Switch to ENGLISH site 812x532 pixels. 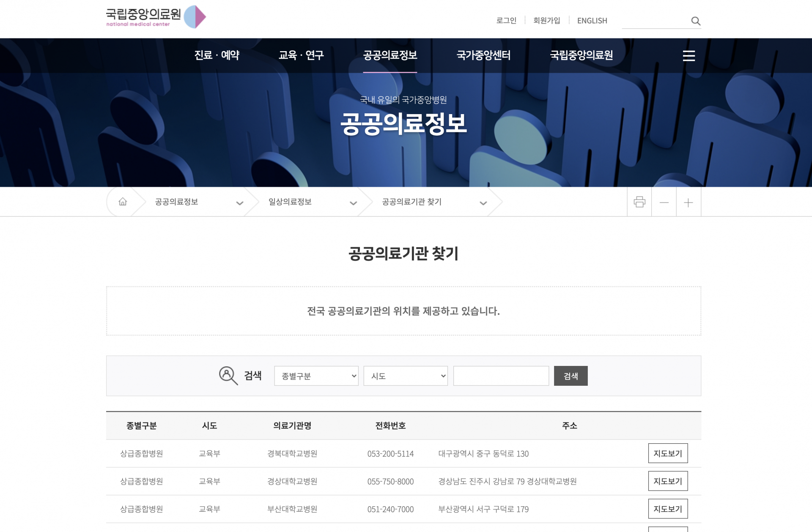(x=592, y=21)
